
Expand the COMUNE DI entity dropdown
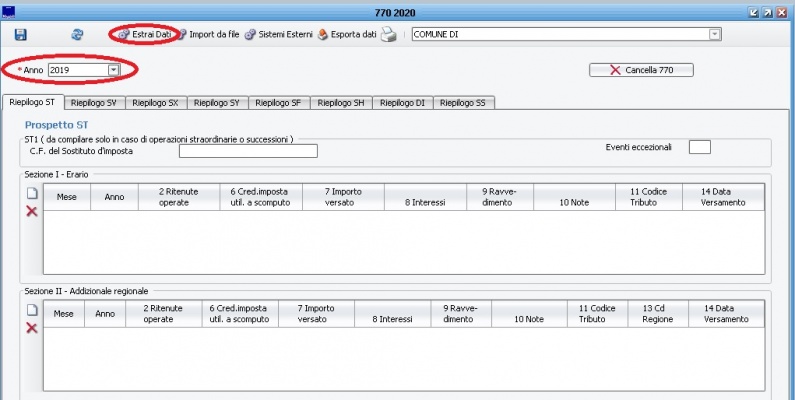click(x=714, y=34)
